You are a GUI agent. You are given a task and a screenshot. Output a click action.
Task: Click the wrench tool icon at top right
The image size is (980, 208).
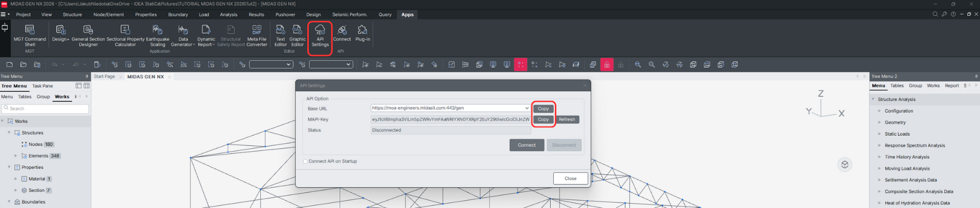pos(944,14)
